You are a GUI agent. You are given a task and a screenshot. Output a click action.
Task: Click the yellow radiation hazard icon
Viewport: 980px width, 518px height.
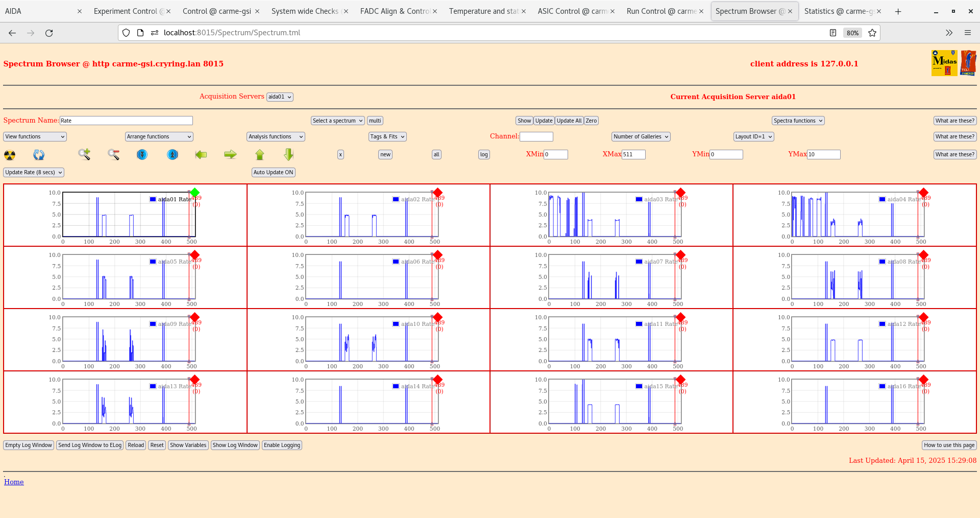pos(10,155)
